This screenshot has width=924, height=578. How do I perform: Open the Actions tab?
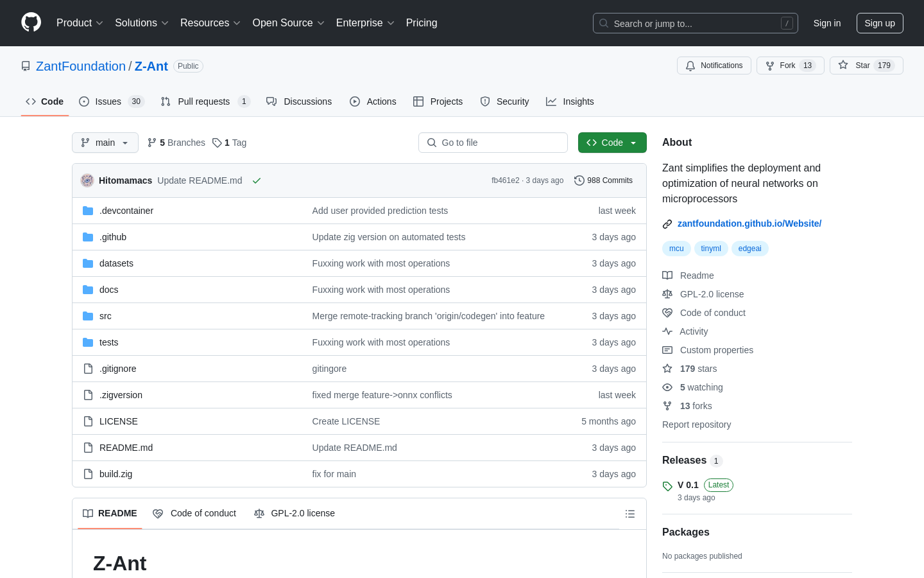point(373,101)
